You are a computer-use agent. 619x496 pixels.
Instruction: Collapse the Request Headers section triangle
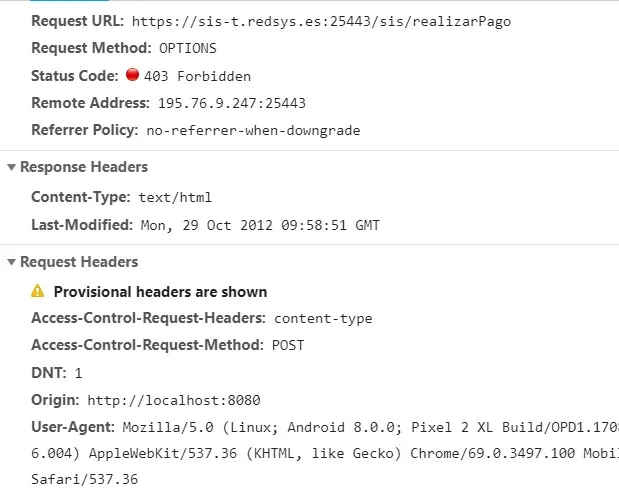11,262
